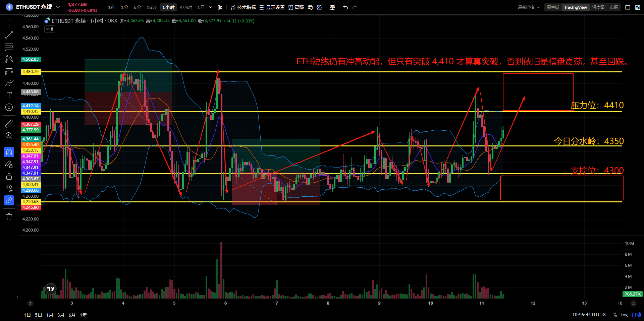
Task: Expand the 8 indicators legend
Action: [x=50, y=29]
